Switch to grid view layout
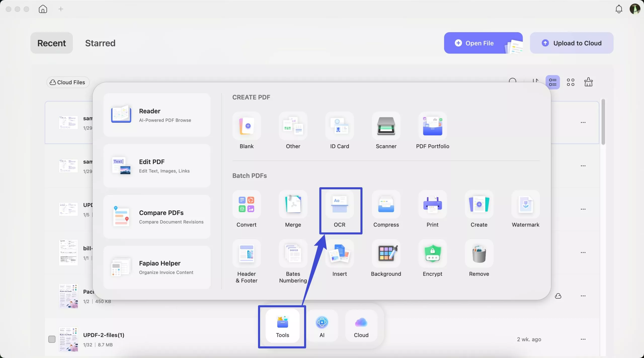Image resolution: width=644 pixels, height=358 pixels. (x=571, y=82)
